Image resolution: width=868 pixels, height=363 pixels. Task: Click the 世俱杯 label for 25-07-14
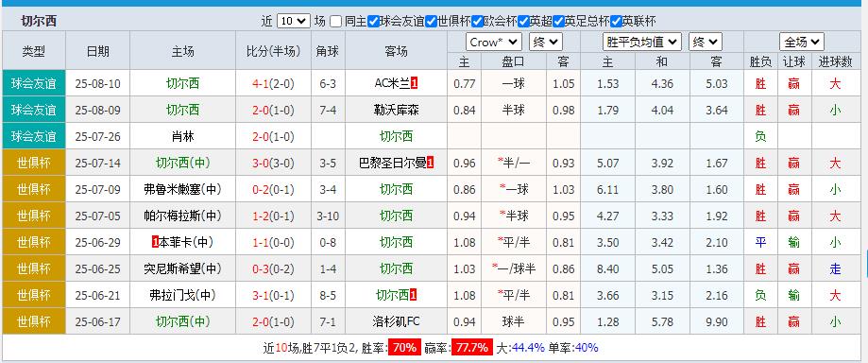coord(34,163)
